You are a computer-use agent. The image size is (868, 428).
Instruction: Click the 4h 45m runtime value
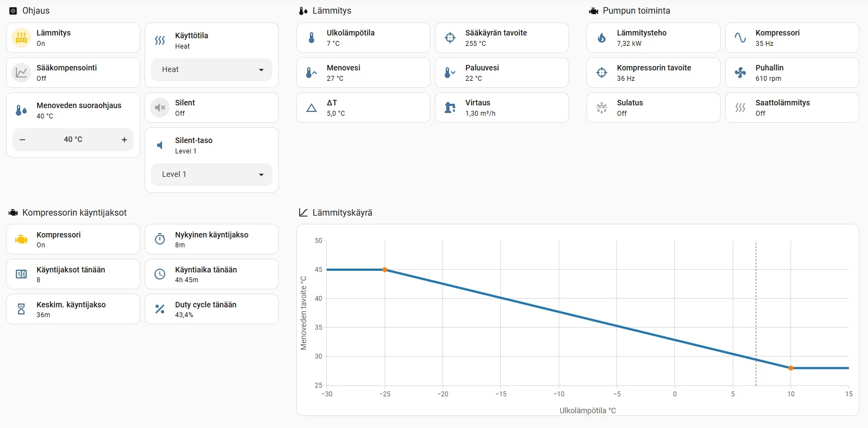point(187,280)
